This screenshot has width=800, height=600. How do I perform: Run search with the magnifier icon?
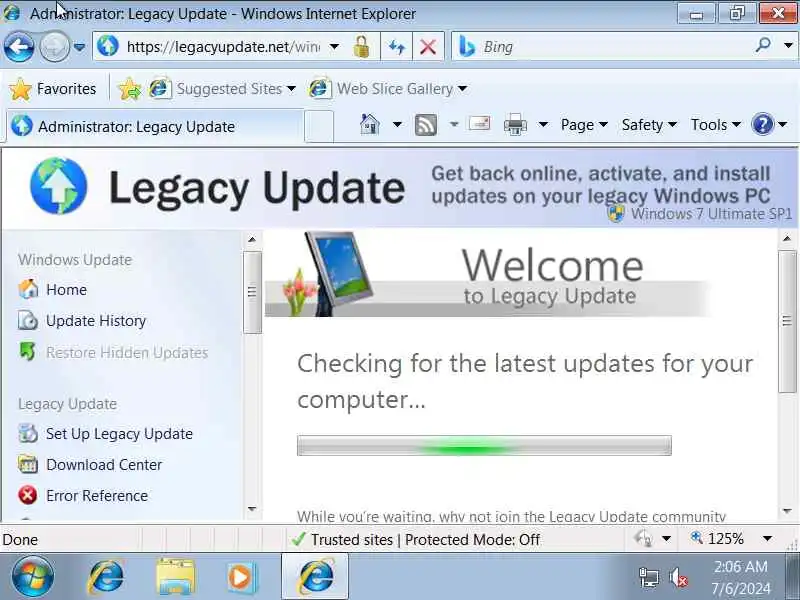[763, 45]
